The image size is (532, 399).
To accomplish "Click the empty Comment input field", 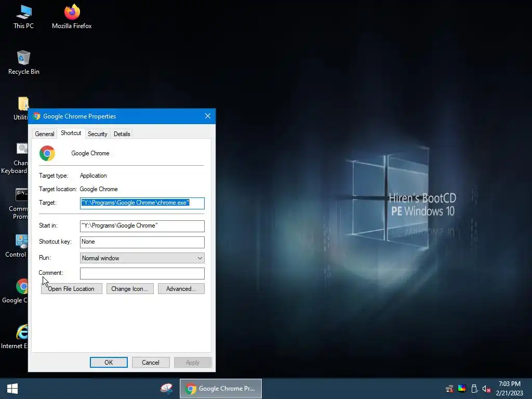I will [x=142, y=273].
